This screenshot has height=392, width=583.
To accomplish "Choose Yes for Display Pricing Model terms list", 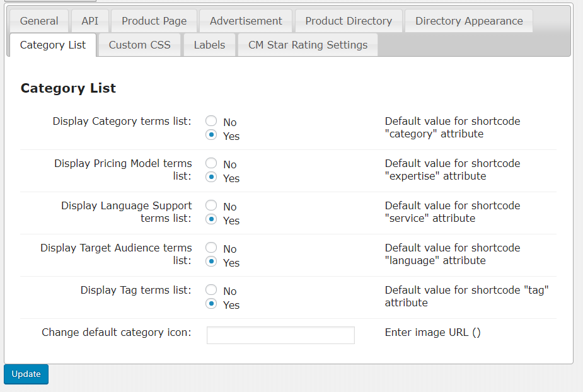I will (x=212, y=177).
